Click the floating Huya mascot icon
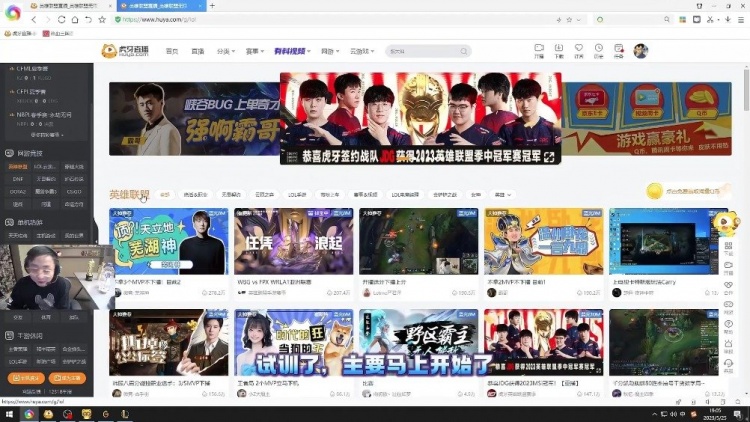This screenshot has width=750, height=422. pyautogui.click(x=725, y=223)
